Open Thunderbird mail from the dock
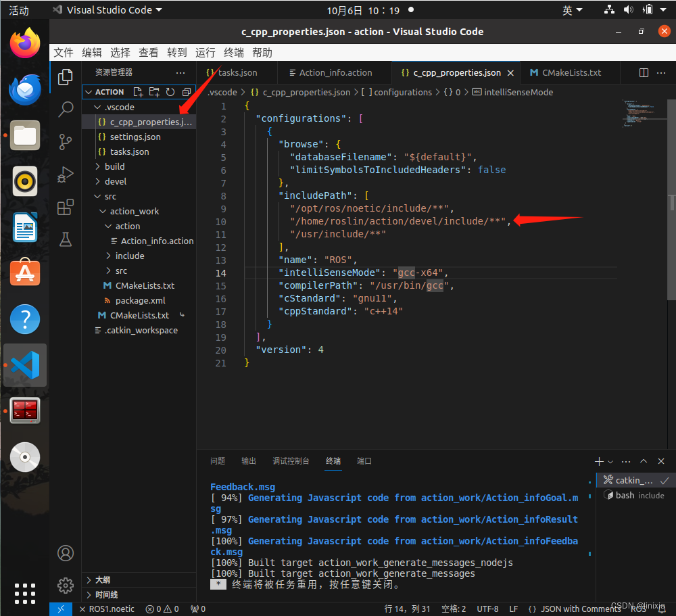676x616 pixels. (x=25, y=89)
